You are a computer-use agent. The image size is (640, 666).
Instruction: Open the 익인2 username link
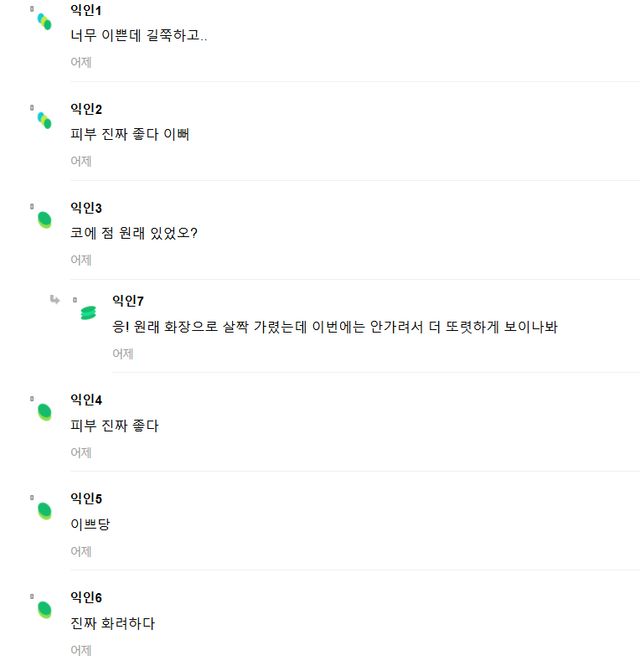[86, 109]
